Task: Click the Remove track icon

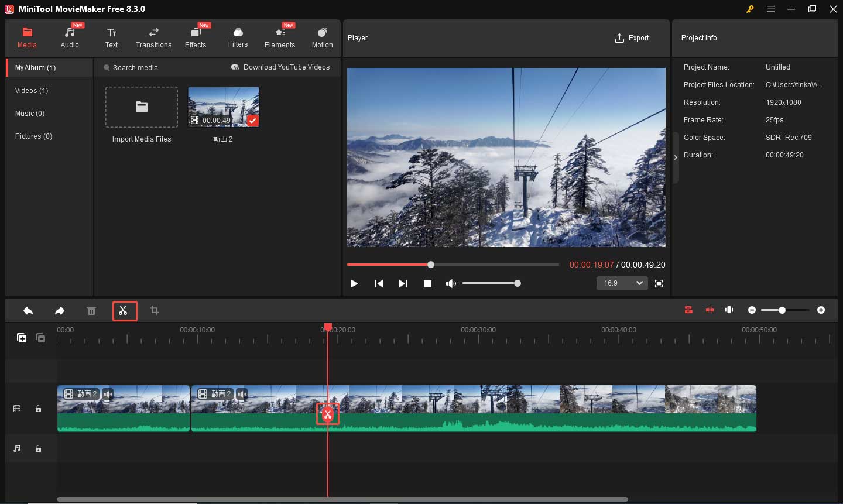Action: pos(40,338)
